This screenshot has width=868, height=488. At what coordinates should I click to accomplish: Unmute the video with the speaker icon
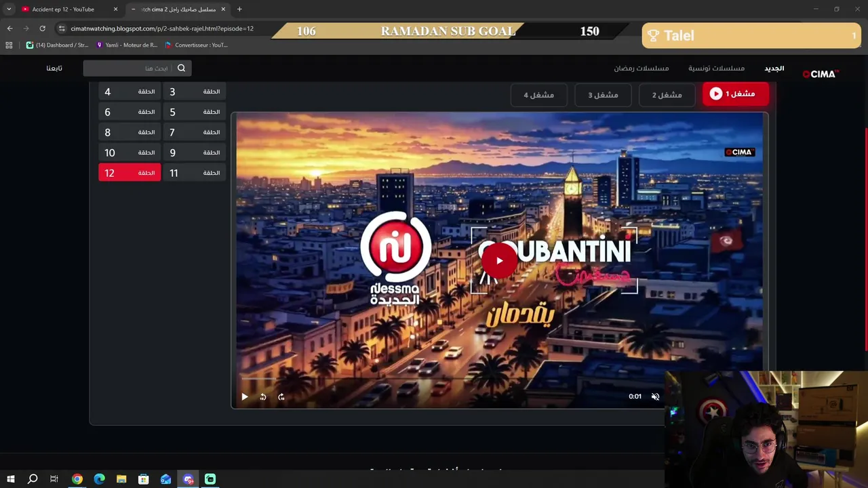pyautogui.click(x=655, y=396)
